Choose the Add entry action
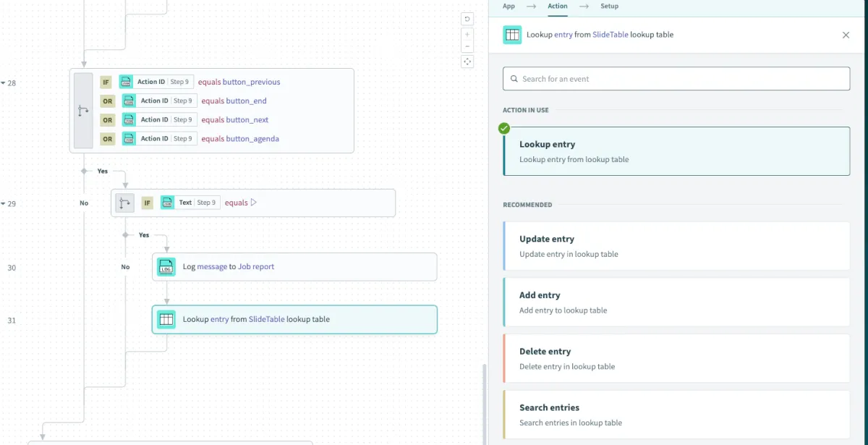 click(676, 302)
